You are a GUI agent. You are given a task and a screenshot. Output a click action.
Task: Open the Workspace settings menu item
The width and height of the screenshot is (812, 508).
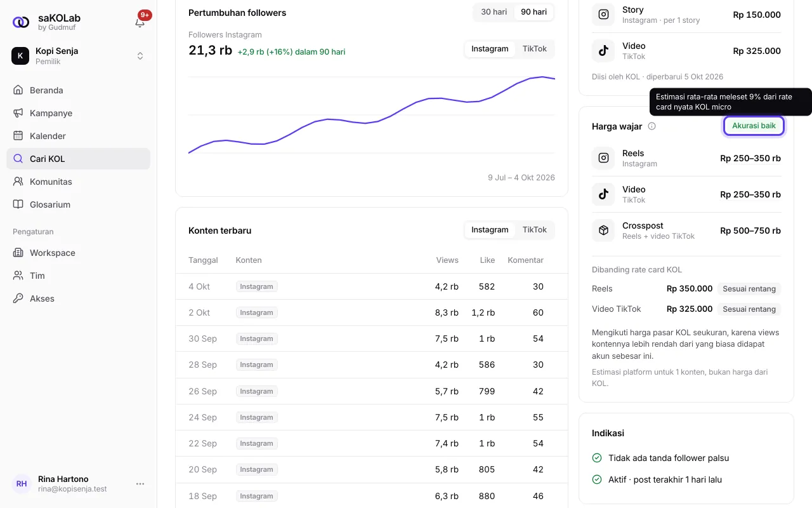(x=78, y=253)
